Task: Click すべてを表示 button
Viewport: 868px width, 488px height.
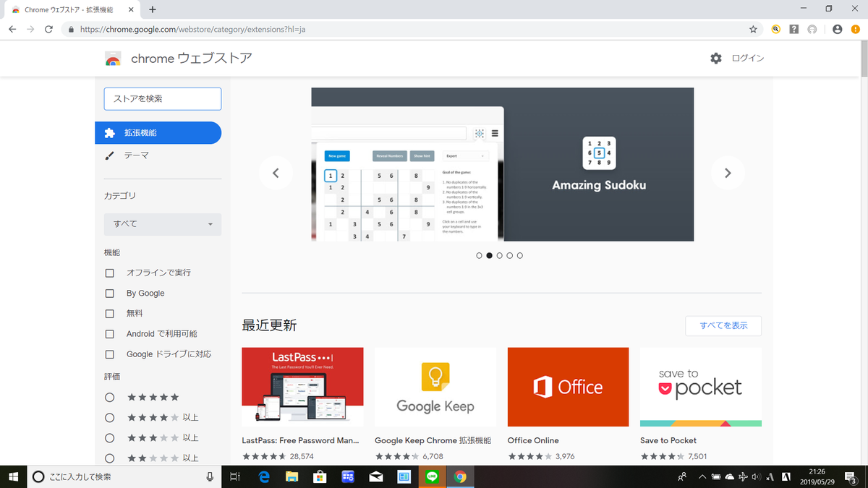Action: (723, 325)
